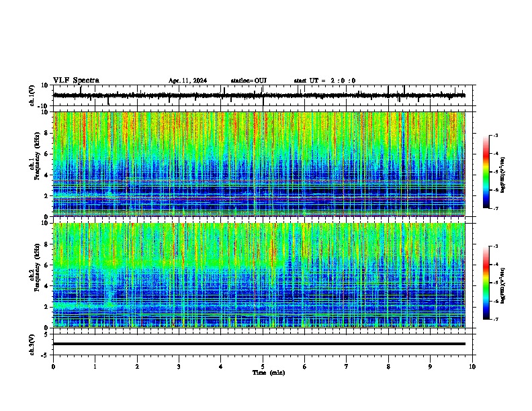Click time axis tick label "7"
532x411 pixels.
tap(347, 367)
